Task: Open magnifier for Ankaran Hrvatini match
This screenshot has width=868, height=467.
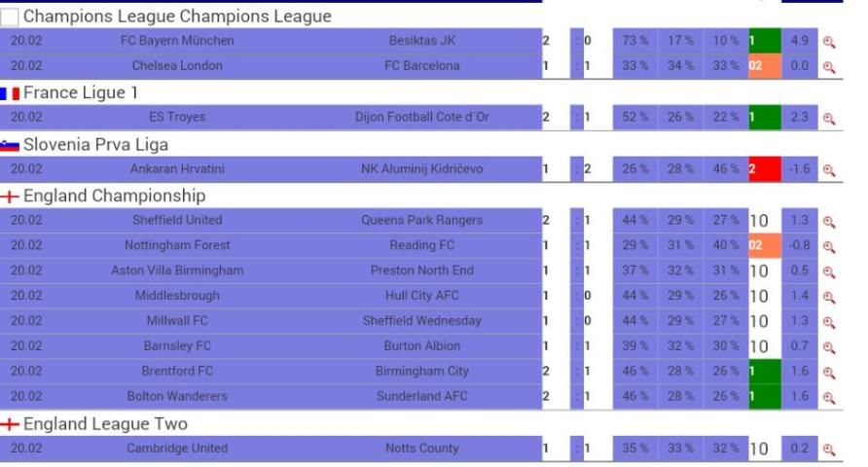Action: 829,169
